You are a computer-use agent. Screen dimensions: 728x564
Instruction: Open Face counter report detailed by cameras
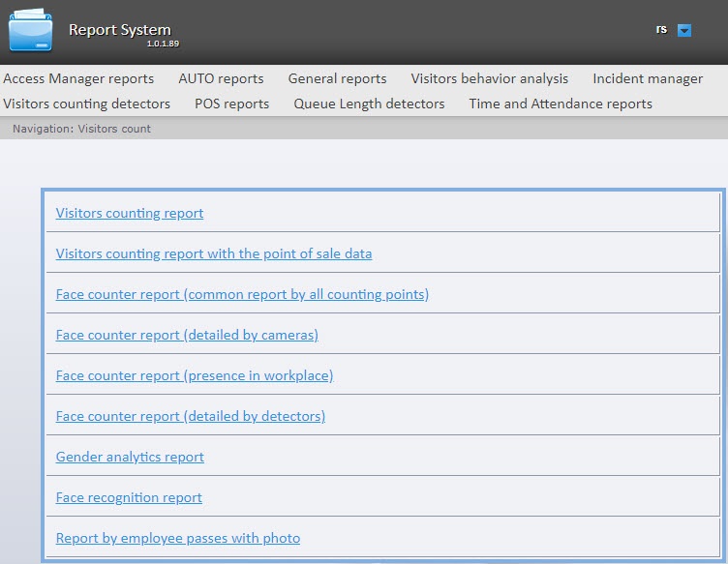coord(187,335)
